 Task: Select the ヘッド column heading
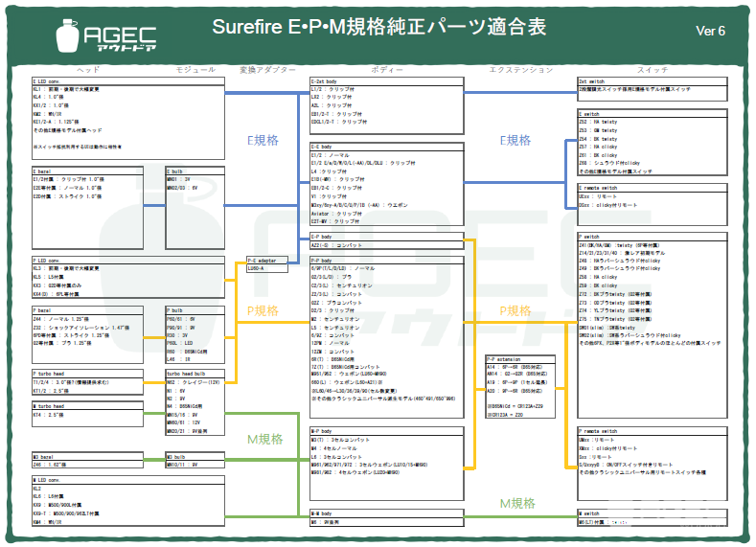point(87,70)
